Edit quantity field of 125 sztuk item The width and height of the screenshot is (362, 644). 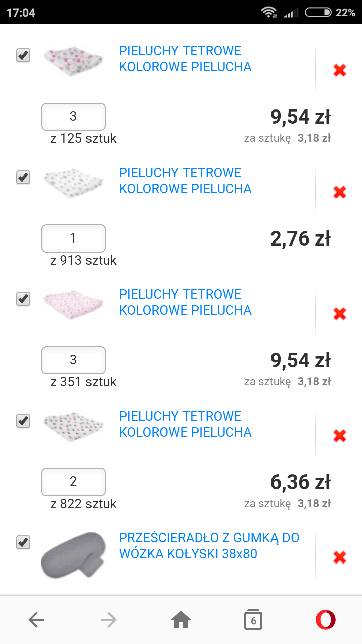[x=73, y=117]
